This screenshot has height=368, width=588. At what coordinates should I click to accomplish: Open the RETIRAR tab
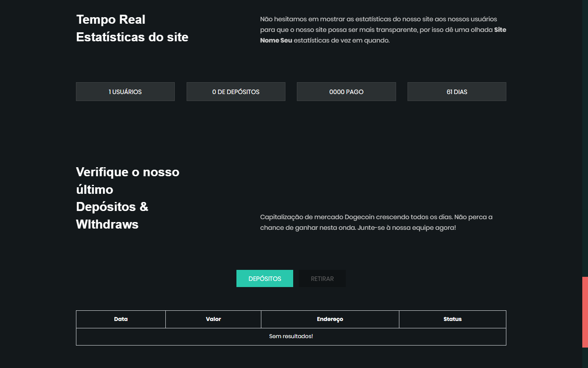(x=322, y=278)
